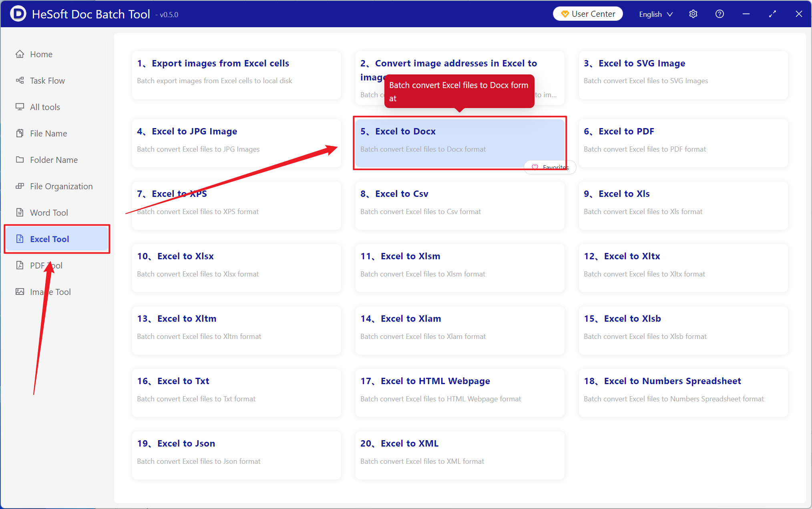Open the English language dropdown

click(x=655, y=14)
